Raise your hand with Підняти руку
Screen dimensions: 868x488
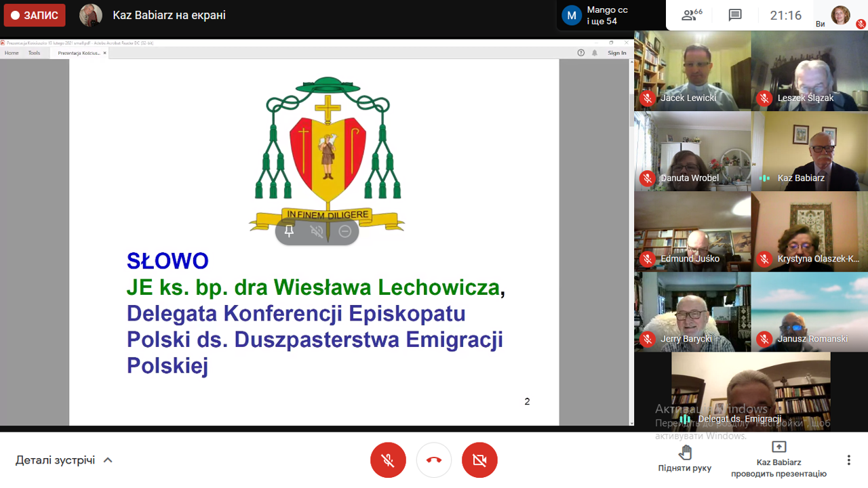point(685,458)
